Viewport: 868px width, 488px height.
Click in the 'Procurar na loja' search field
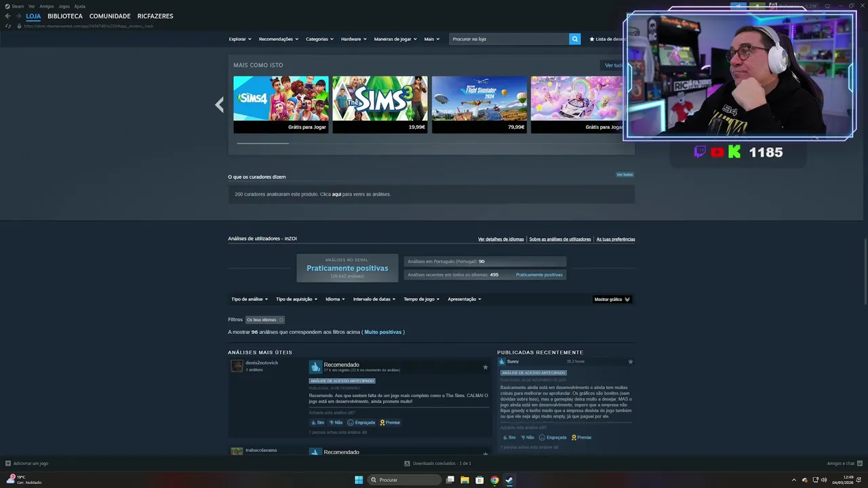tap(509, 39)
